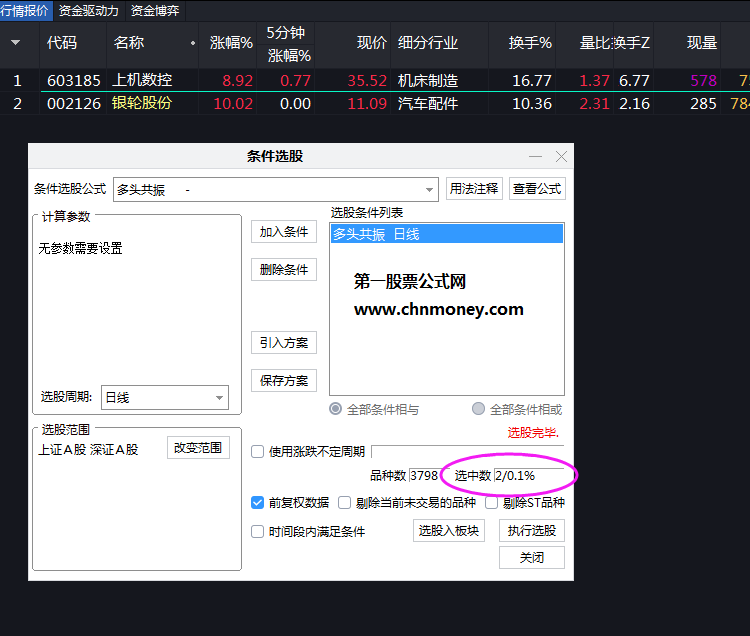Switch to 资金驱动力 tab
This screenshot has height=636, width=750.
pos(88,11)
